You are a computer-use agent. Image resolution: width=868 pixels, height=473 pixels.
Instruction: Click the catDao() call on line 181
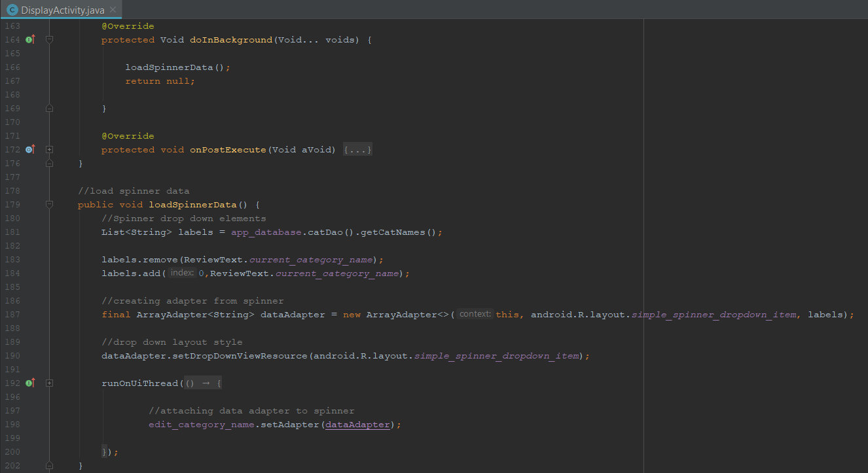(331, 232)
